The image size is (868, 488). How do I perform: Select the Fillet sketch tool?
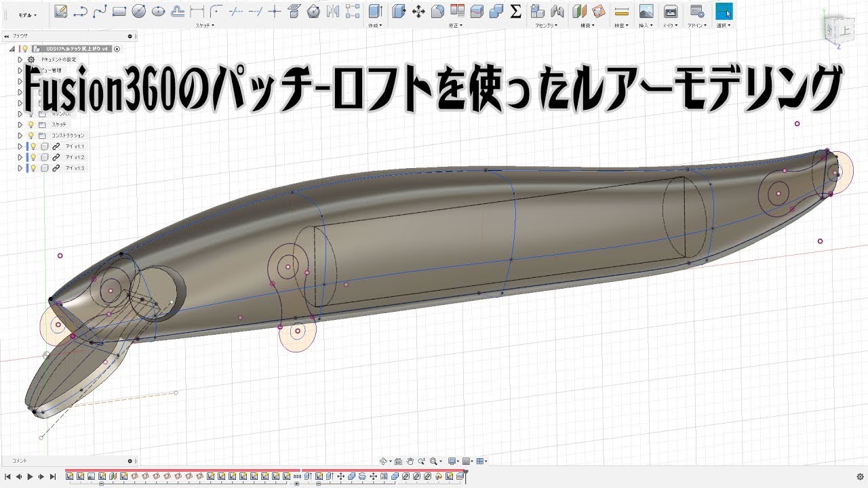(x=216, y=11)
